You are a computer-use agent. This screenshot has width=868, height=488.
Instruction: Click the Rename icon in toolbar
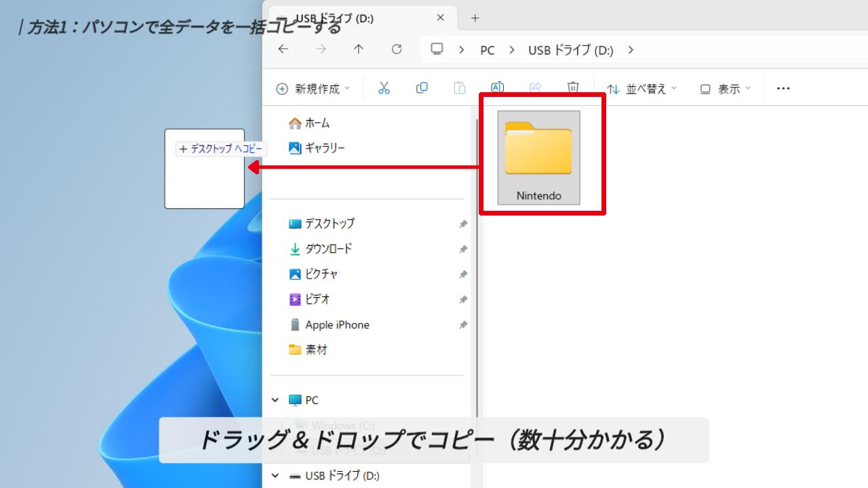pyautogui.click(x=497, y=88)
